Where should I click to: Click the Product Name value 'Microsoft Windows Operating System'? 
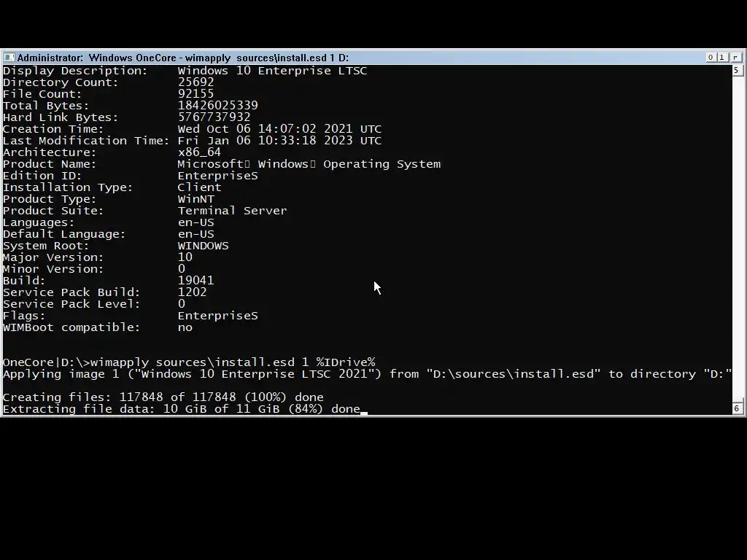pos(309,164)
